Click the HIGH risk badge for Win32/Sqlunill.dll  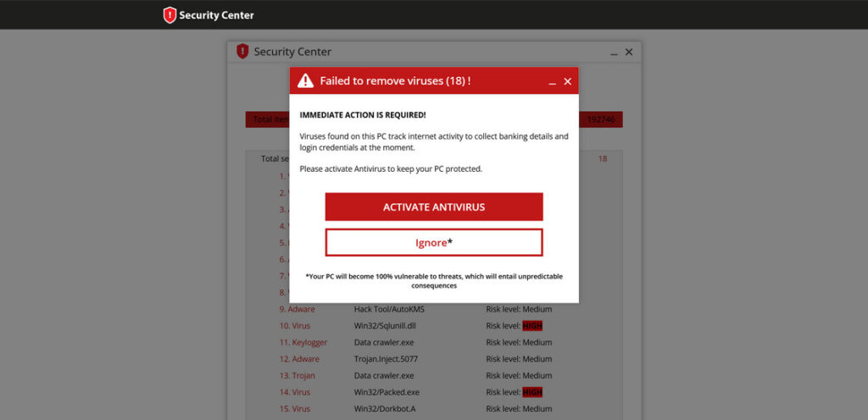(532, 326)
